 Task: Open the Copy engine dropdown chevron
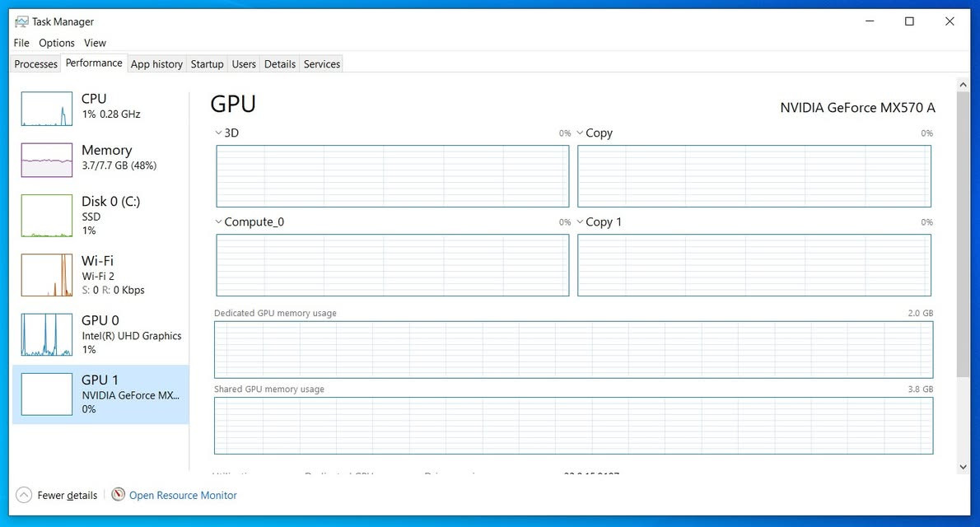tap(580, 133)
